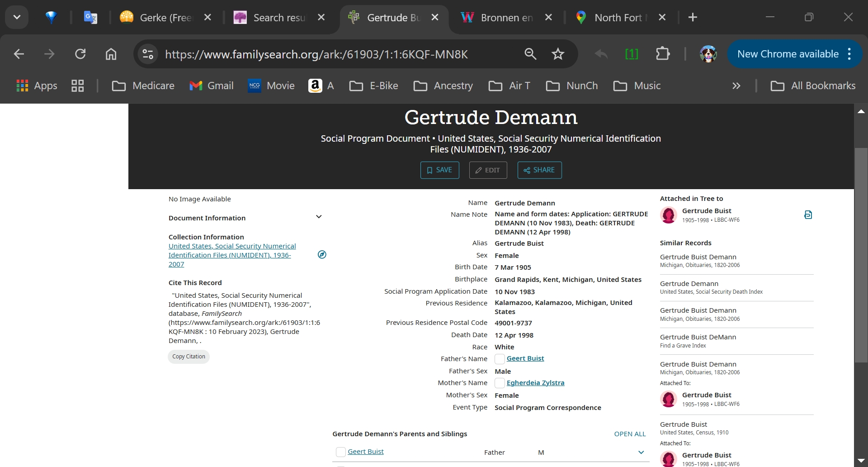868x467 pixels.
Task: Open the Air T bookmark folder
Action: click(x=509, y=86)
